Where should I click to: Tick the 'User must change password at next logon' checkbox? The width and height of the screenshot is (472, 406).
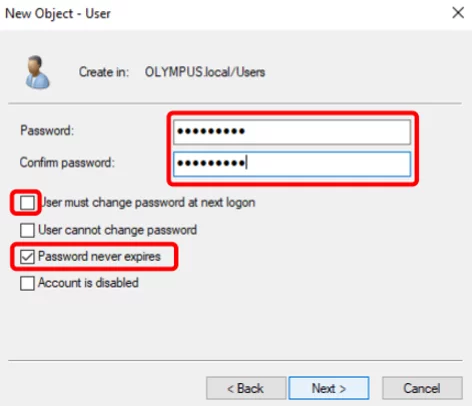pyautogui.click(x=27, y=203)
